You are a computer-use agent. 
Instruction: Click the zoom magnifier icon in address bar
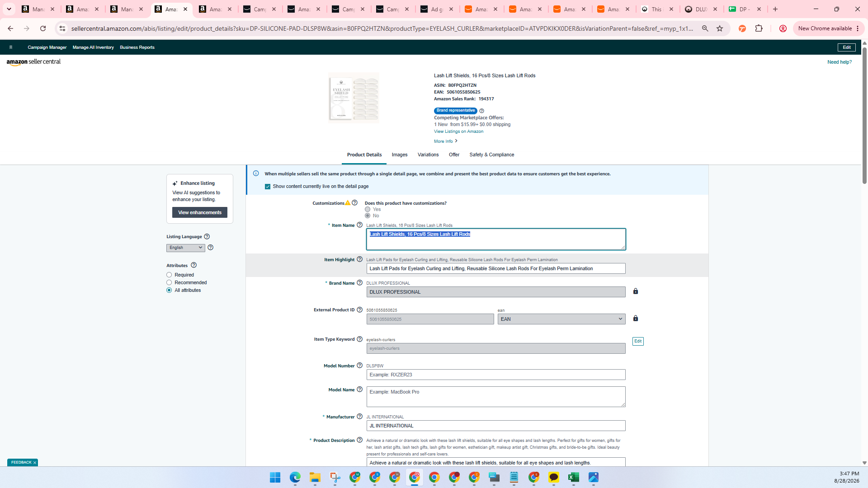point(705,28)
